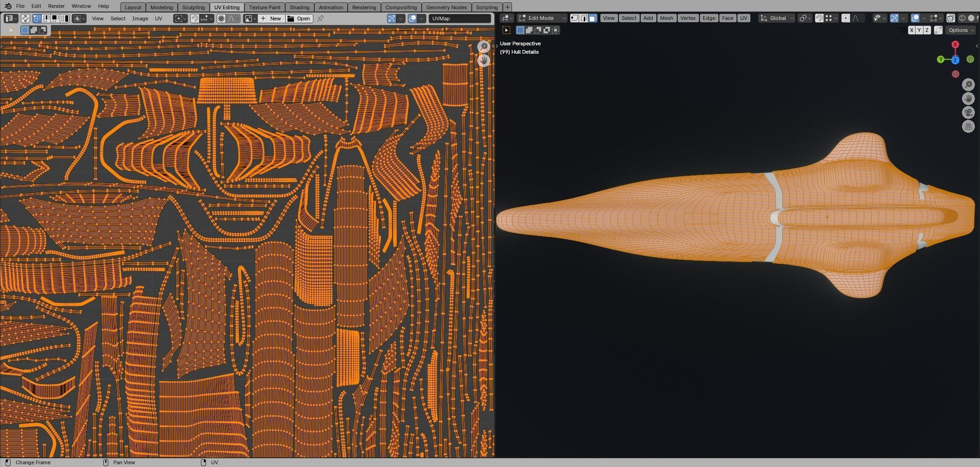Select face select mode in 3D viewport
980x467 pixels.
click(x=593, y=18)
